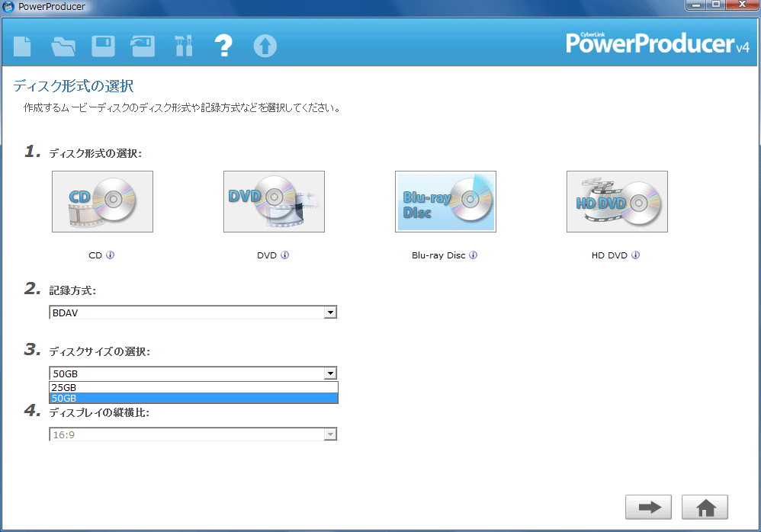Open the BDAV recording format dropdown
761x532 pixels.
point(193,312)
